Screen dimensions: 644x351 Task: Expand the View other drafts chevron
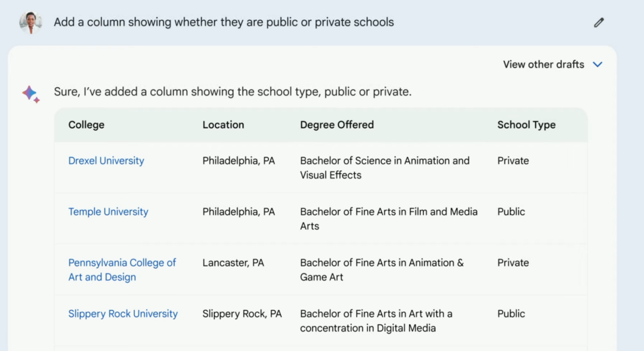pos(597,64)
